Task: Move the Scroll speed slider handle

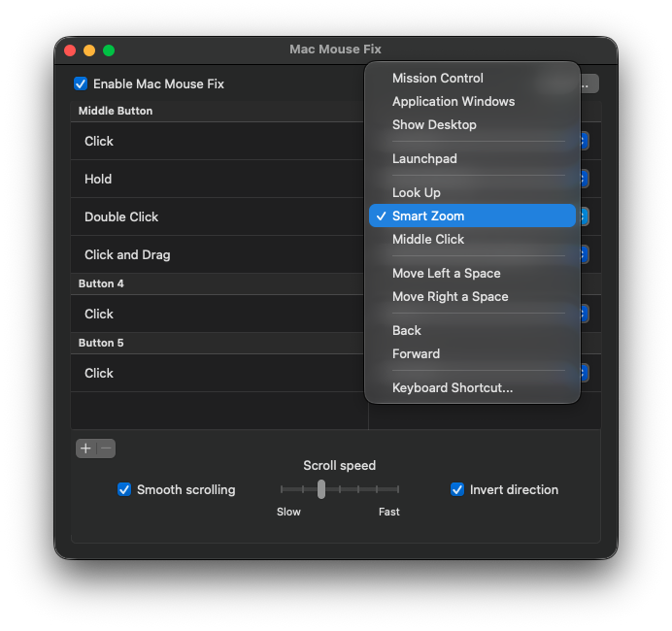Action: point(321,488)
